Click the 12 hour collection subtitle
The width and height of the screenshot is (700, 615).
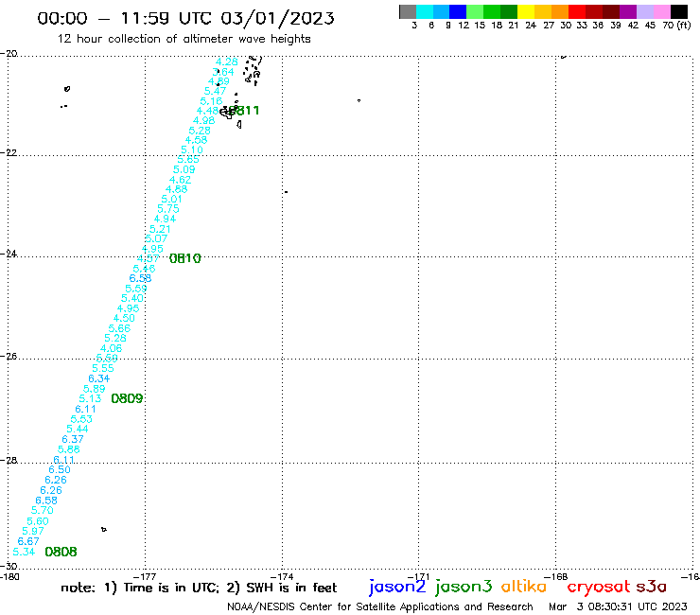pyautogui.click(x=184, y=39)
